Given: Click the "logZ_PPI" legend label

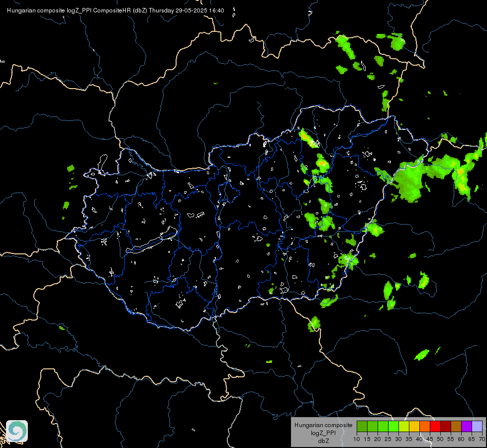Looking at the screenshot, I should point(323,433).
